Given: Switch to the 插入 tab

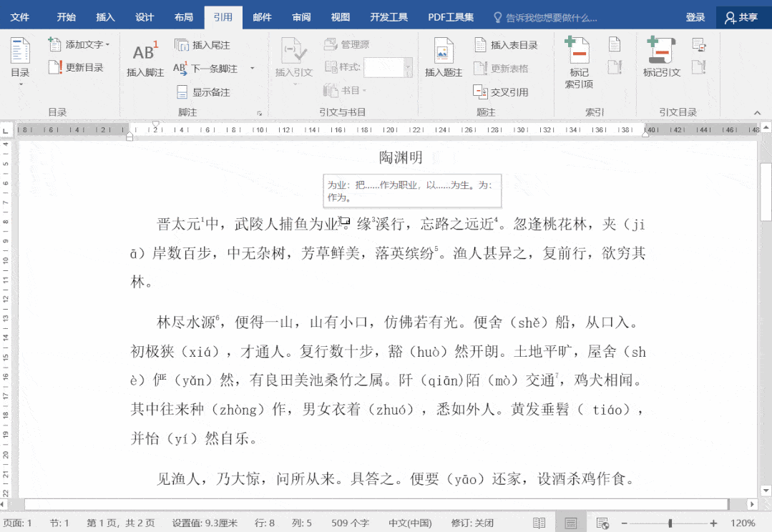Looking at the screenshot, I should 105,17.
